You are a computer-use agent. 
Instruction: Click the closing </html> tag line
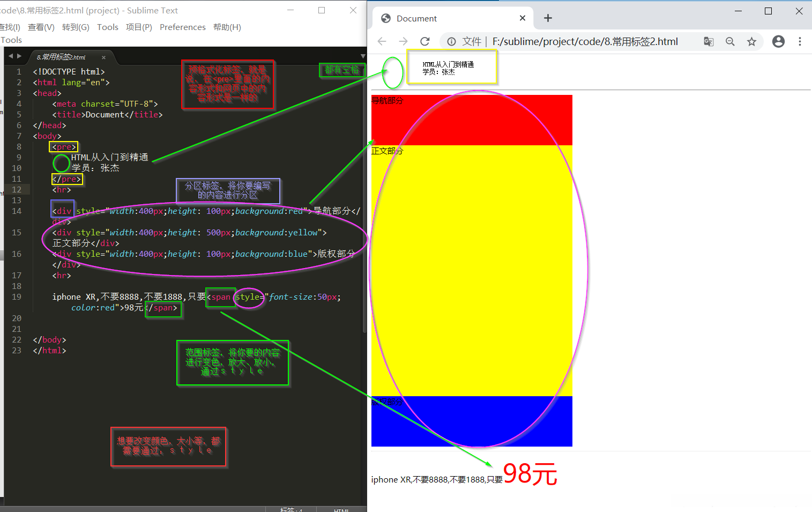49,350
